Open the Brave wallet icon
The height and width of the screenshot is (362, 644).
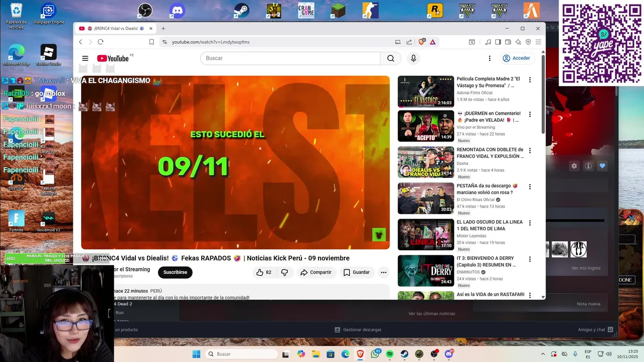[x=508, y=42]
